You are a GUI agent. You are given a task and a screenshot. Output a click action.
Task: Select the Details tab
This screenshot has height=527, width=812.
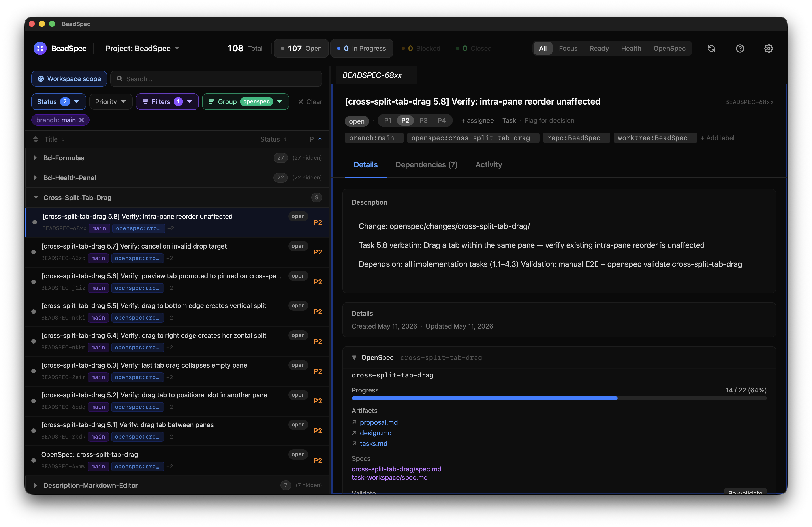click(x=365, y=165)
